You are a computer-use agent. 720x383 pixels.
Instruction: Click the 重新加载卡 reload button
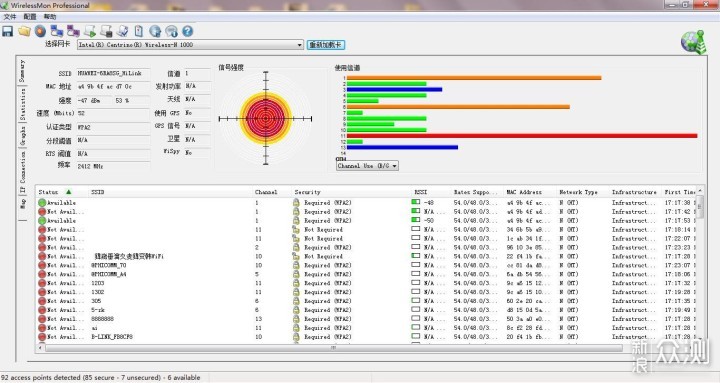tap(326, 45)
